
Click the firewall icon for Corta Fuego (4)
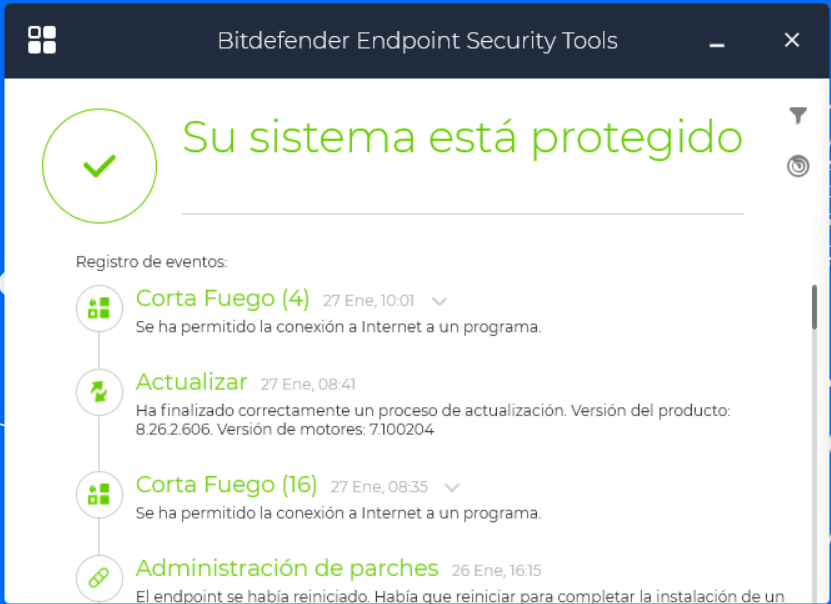point(99,307)
